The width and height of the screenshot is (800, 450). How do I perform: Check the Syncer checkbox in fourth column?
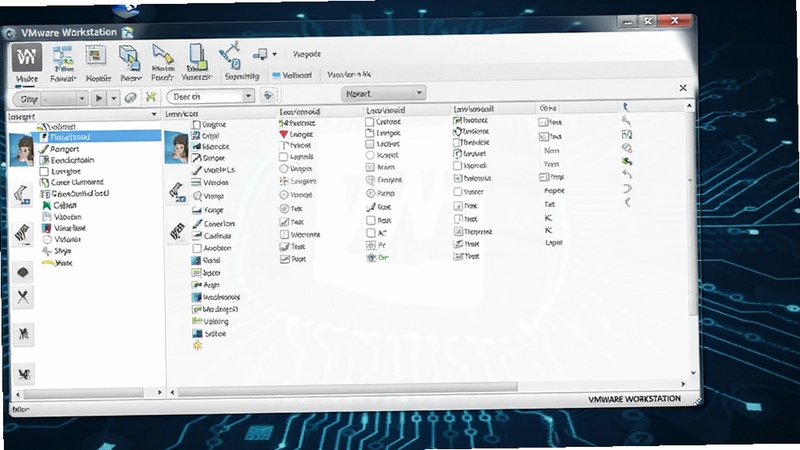click(x=458, y=192)
